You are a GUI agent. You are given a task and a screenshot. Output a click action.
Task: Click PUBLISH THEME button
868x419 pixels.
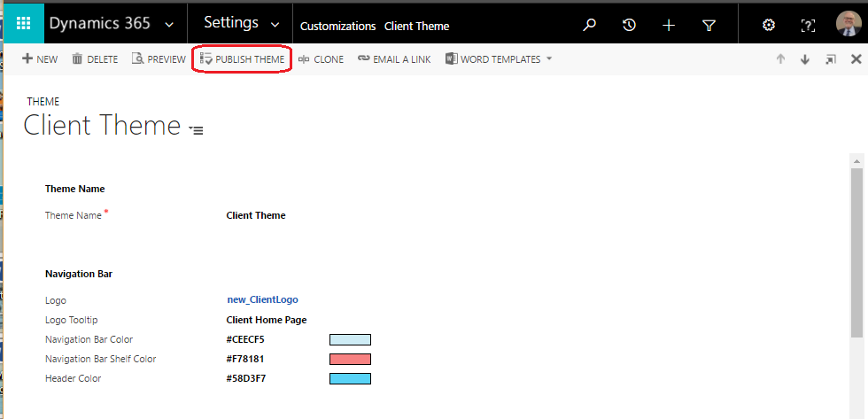pyautogui.click(x=242, y=59)
